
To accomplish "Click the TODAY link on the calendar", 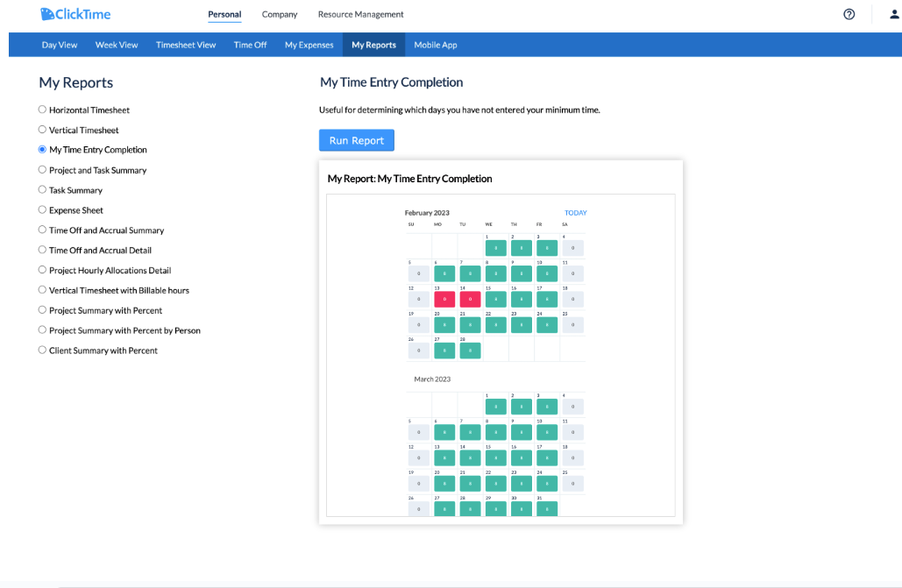I will pos(576,212).
